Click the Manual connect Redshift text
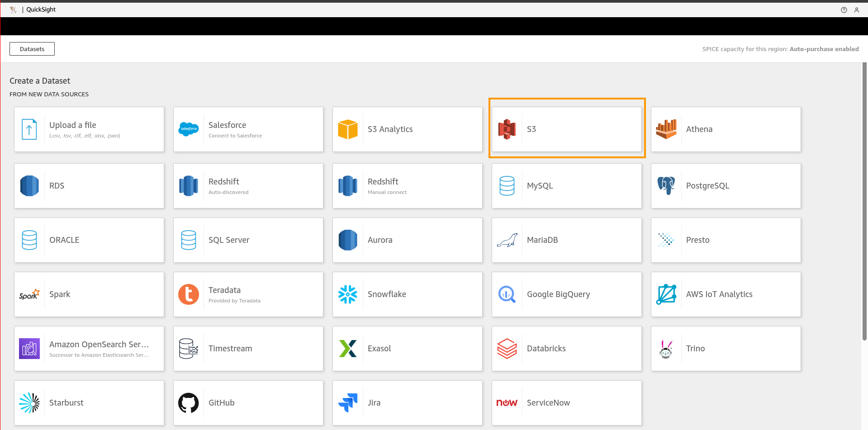This screenshot has height=430, width=868. 387,192
